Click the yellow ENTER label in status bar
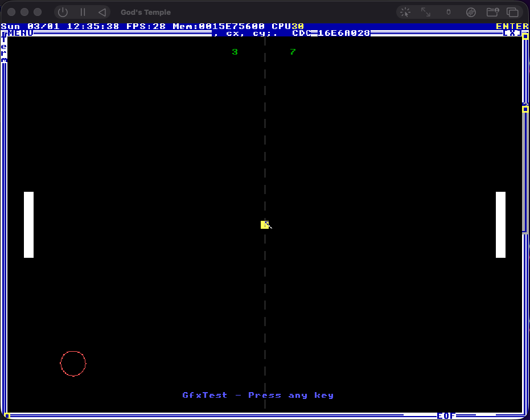Screen dimensions: 530x420 click(512, 26)
